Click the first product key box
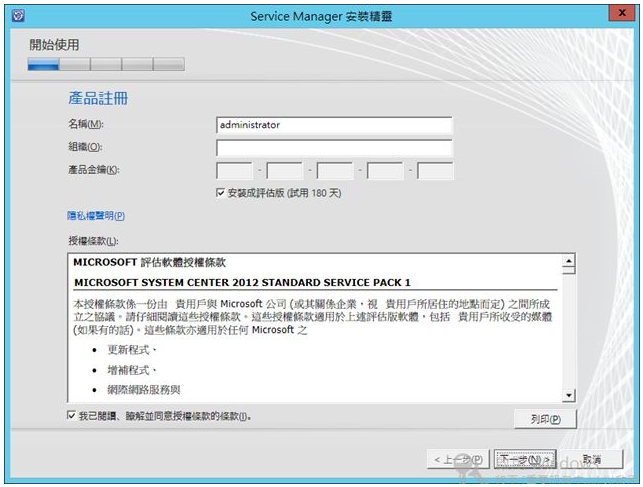This screenshot has width=643, height=487. [x=234, y=171]
